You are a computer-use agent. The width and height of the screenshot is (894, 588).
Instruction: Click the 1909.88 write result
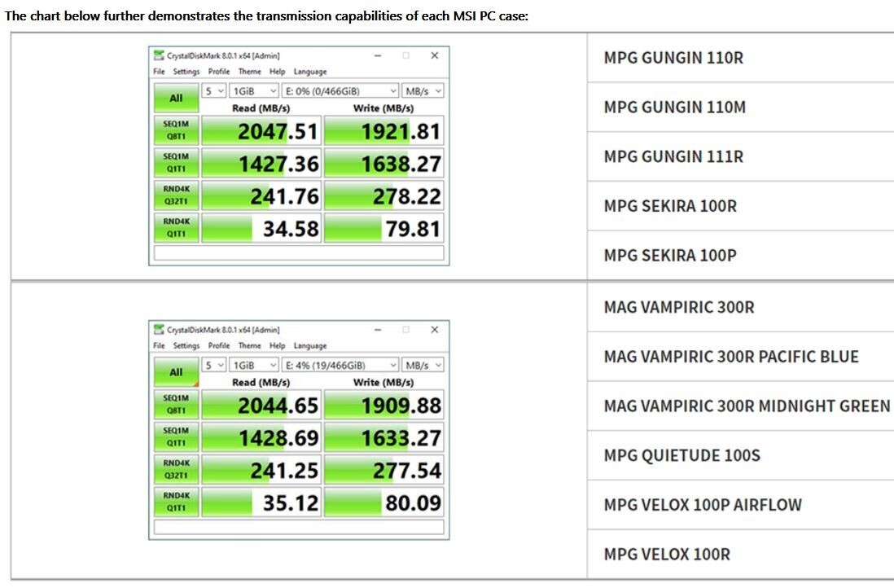pyautogui.click(x=383, y=406)
